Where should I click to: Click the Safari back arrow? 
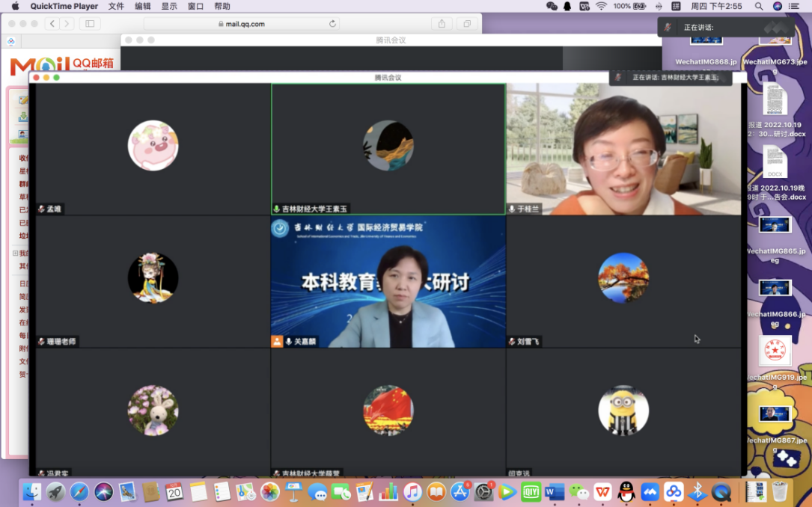[52, 24]
